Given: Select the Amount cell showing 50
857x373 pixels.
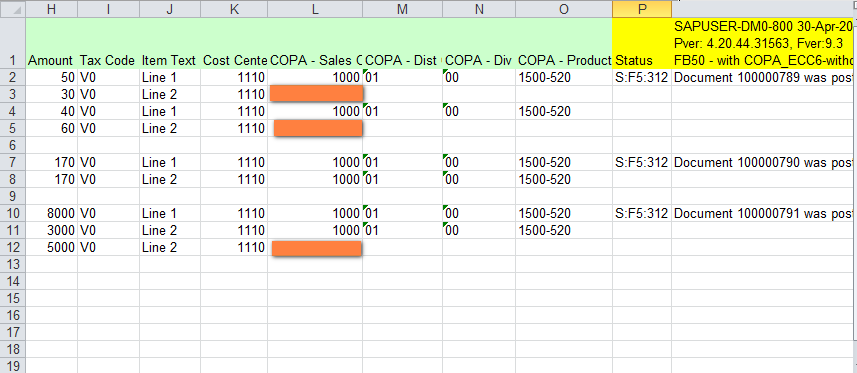Looking at the screenshot, I should 51,78.
